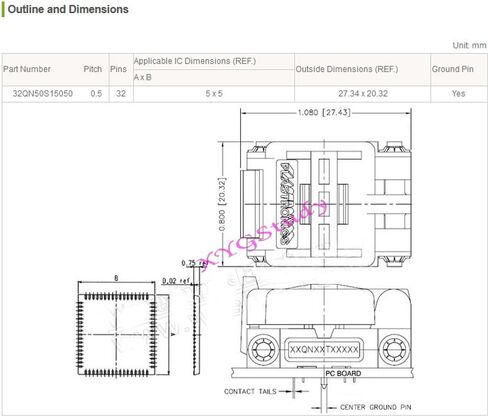The height and width of the screenshot is (417, 488).
Task: Click the 'XXQNXXTXXXXX' marking on socket
Action: point(324,349)
